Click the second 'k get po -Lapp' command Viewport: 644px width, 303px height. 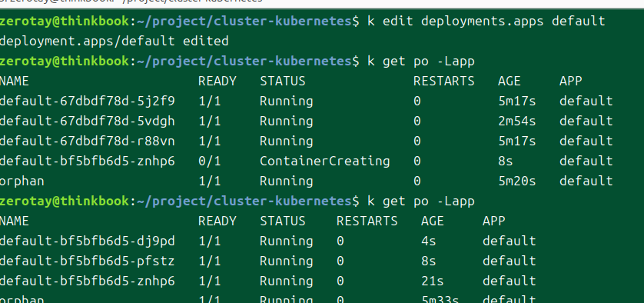[x=421, y=201]
